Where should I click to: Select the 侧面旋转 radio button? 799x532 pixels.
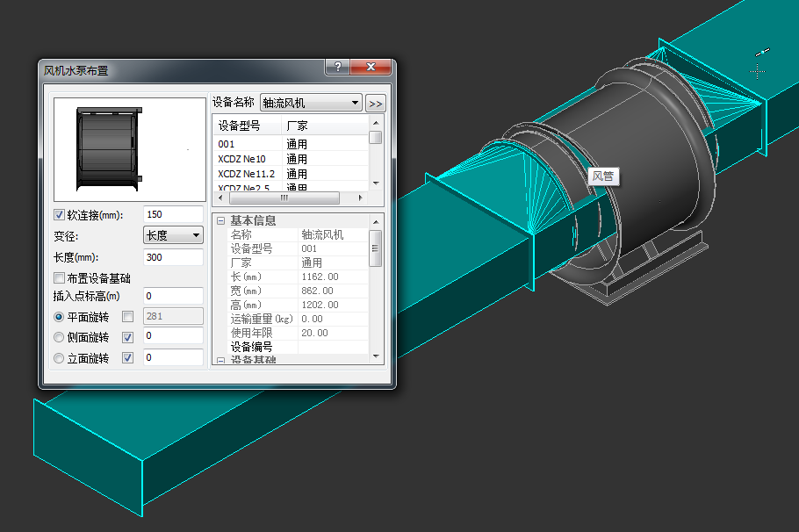(x=60, y=337)
